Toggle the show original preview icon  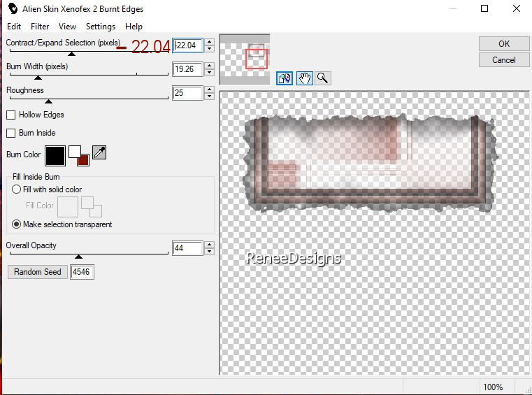click(x=285, y=78)
